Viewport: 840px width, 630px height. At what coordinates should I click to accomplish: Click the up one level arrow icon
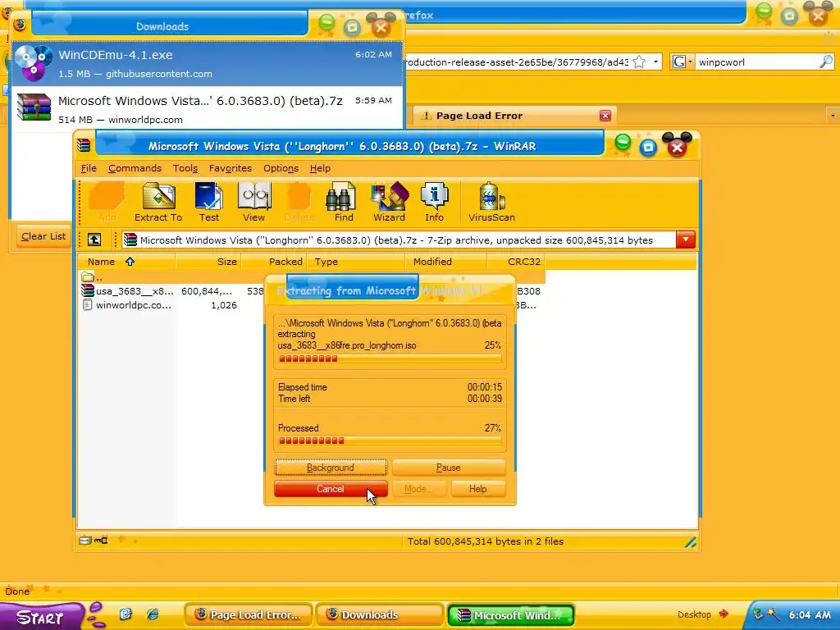[x=94, y=240]
